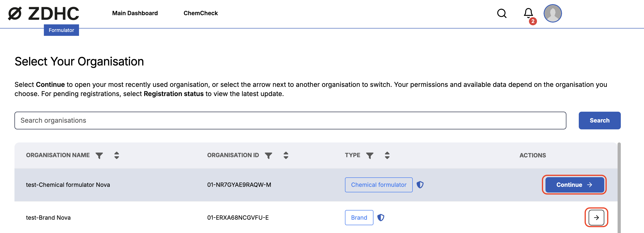Sort the Organisation Name column
Image resolution: width=644 pixels, height=233 pixels.
[x=116, y=155]
